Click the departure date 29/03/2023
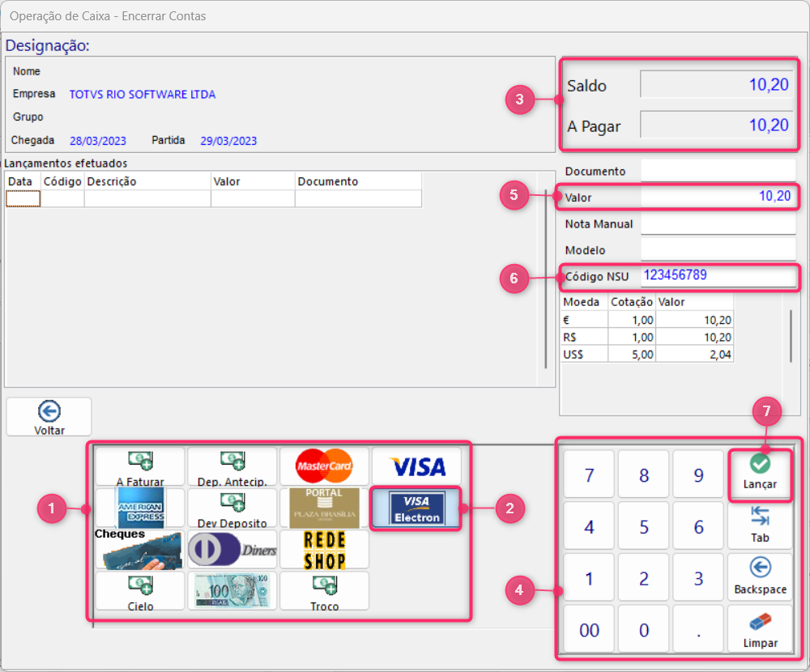810x672 pixels. coord(228,141)
